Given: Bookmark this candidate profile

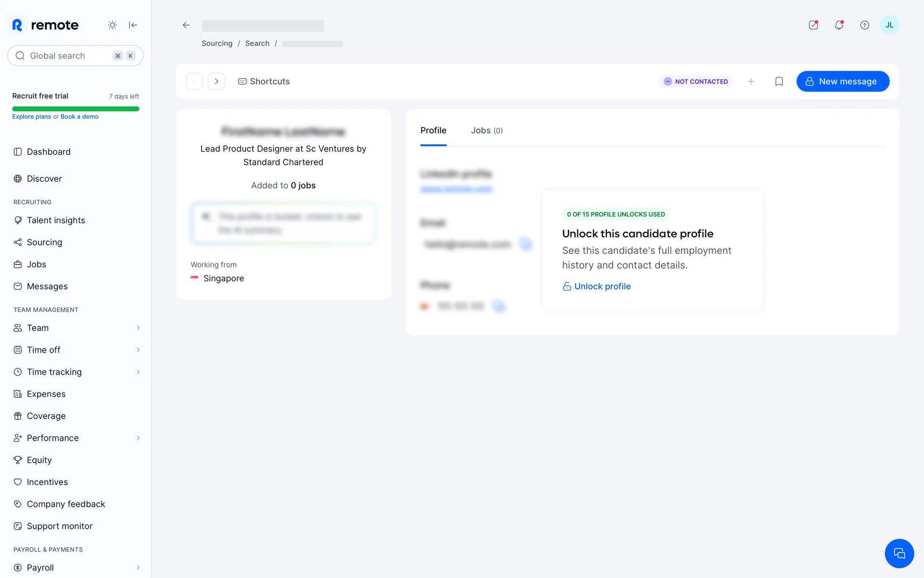Looking at the screenshot, I should coord(779,81).
